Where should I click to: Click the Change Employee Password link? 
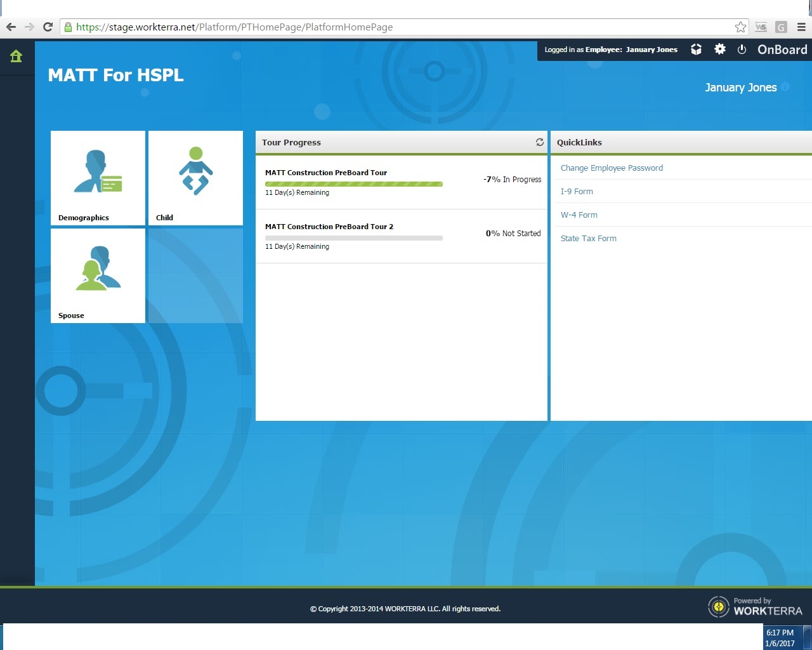(x=612, y=168)
